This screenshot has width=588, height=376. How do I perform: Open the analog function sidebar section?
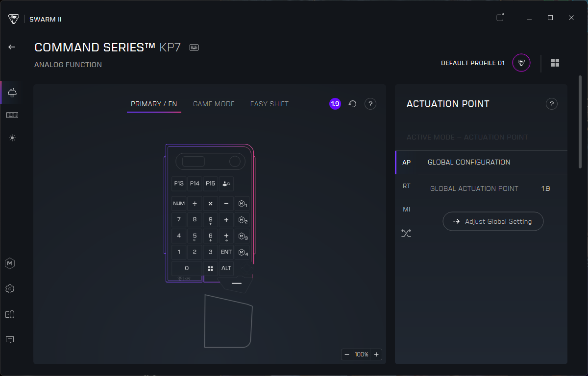pos(12,93)
